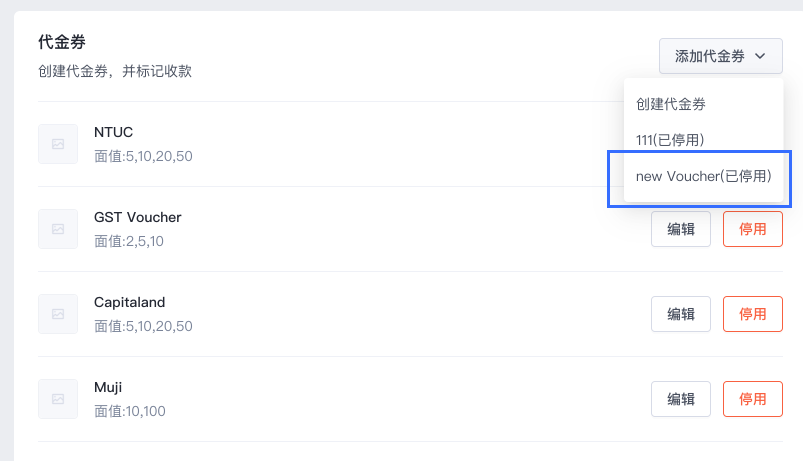This screenshot has width=803, height=461.
Task: Expand the 添加代金券 dropdown chevron
Action: click(760, 56)
